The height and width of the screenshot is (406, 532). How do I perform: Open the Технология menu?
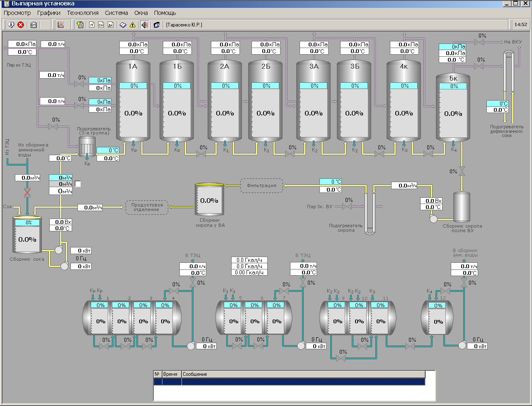point(83,13)
